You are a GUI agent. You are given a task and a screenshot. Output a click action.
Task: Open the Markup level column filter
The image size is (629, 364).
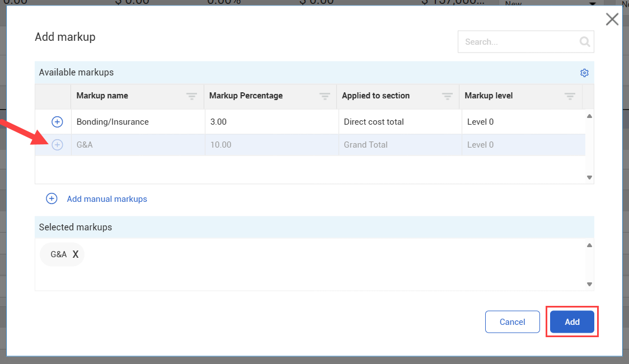click(570, 96)
